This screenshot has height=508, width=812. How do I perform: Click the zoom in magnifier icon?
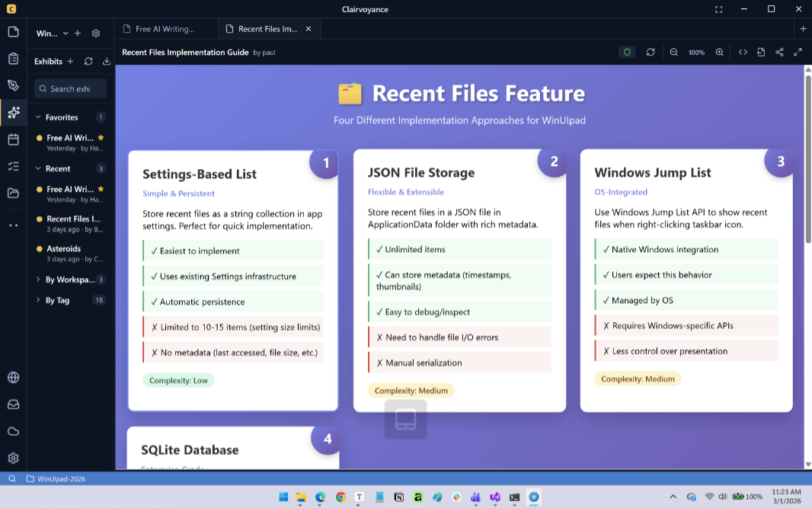point(719,53)
